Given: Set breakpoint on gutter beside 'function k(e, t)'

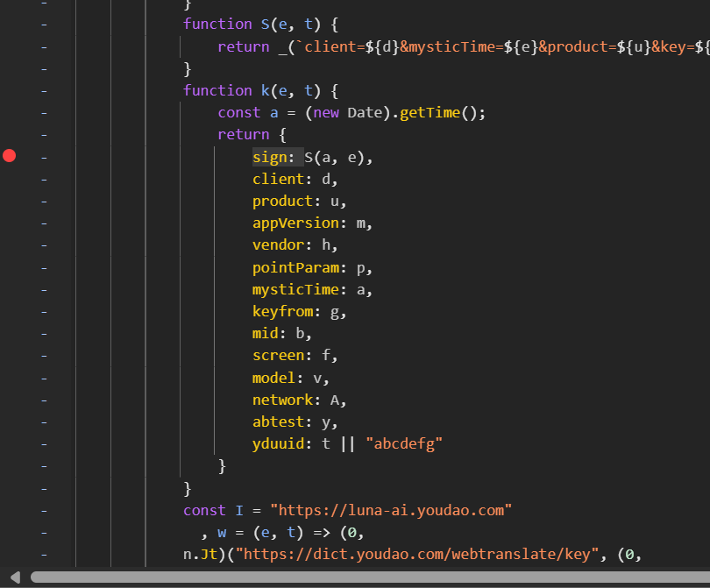Looking at the screenshot, I should (x=44, y=90).
